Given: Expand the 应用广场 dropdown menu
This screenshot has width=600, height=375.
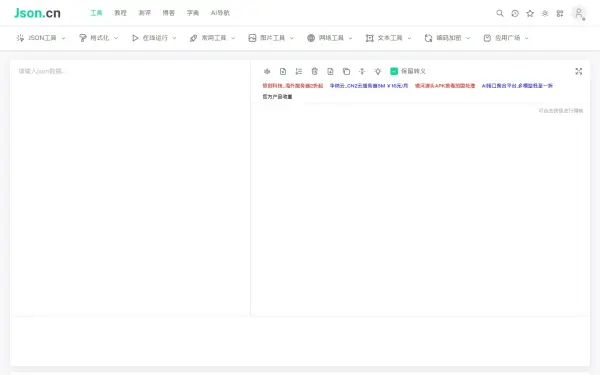Looking at the screenshot, I should tap(506, 38).
